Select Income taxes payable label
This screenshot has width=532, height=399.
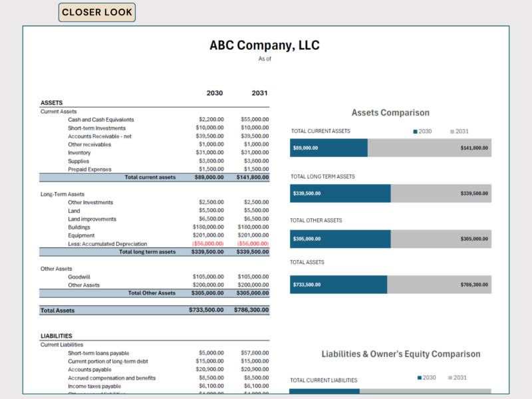pyautogui.click(x=94, y=386)
